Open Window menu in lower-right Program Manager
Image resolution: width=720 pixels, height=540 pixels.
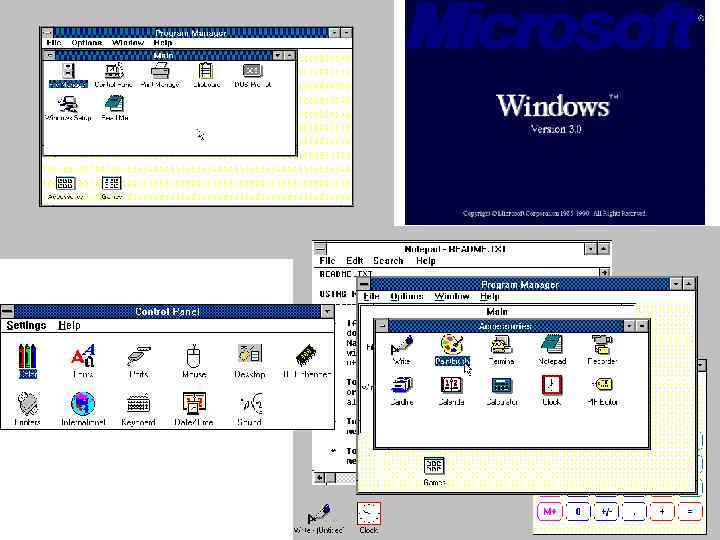(452, 296)
